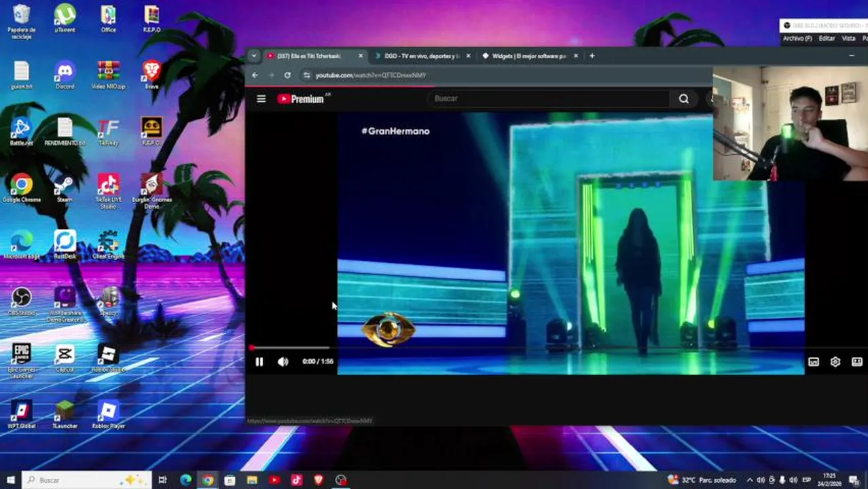Open the Windows Start menu
This screenshot has height=489, width=868.
(11, 480)
